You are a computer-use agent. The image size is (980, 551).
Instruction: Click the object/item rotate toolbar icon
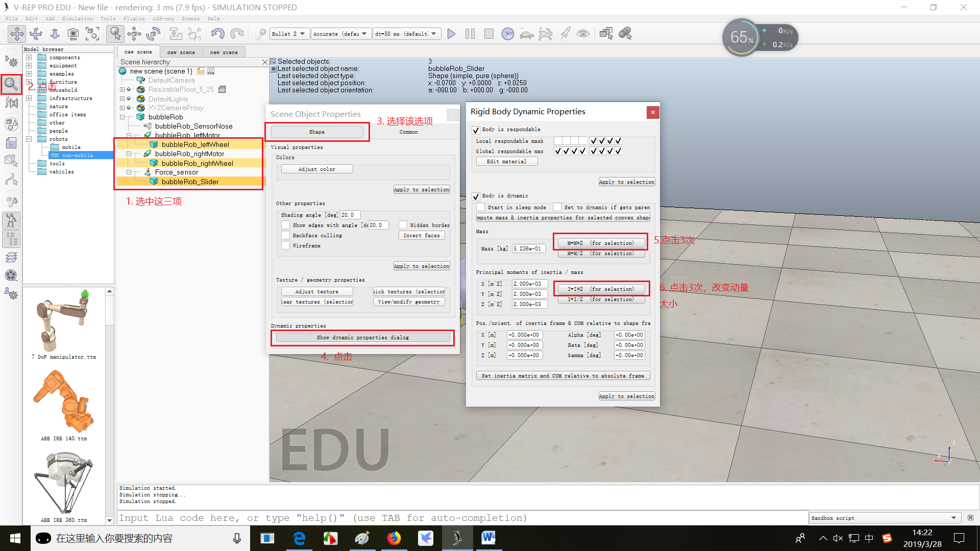pos(153,34)
